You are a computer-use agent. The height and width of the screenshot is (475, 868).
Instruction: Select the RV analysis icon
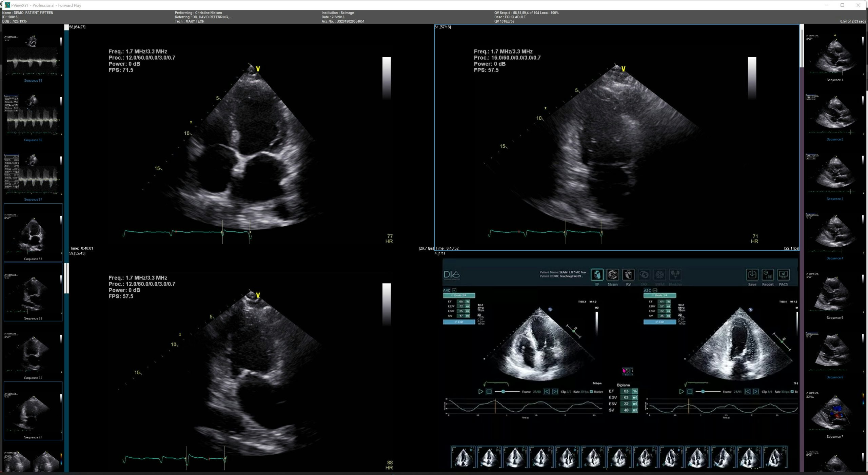coord(628,274)
